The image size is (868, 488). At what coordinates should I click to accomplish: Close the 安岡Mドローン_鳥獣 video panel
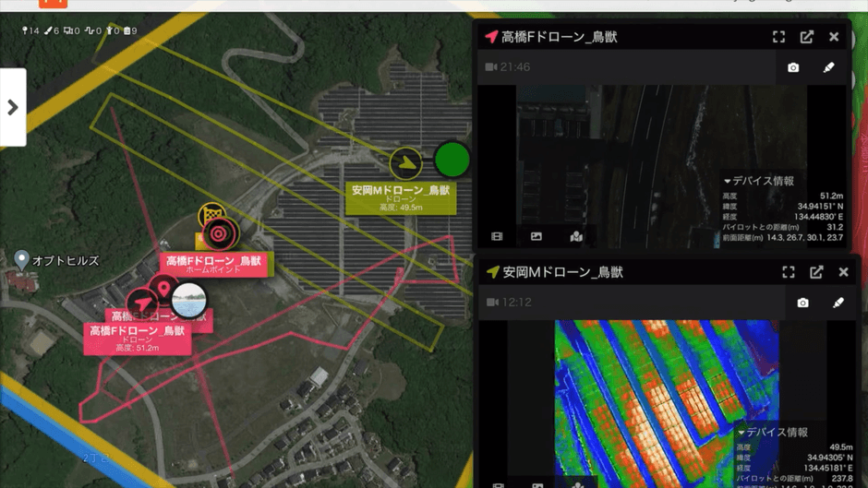pyautogui.click(x=843, y=272)
